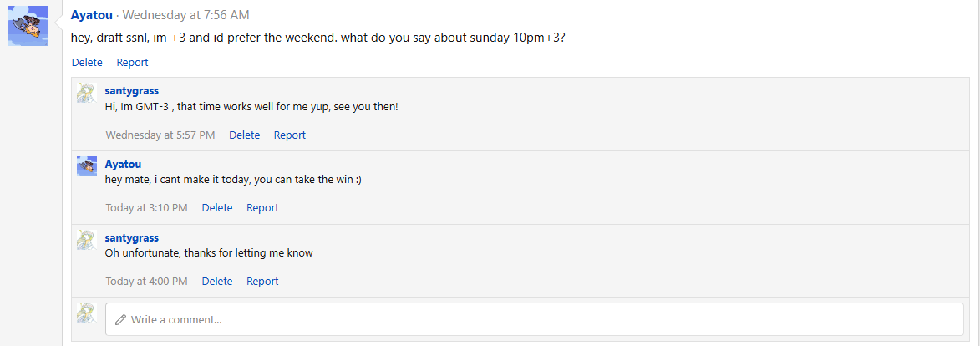980x346 pixels.
Task: Delete the 'Oh unfortunate' comment
Action: coord(217,281)
